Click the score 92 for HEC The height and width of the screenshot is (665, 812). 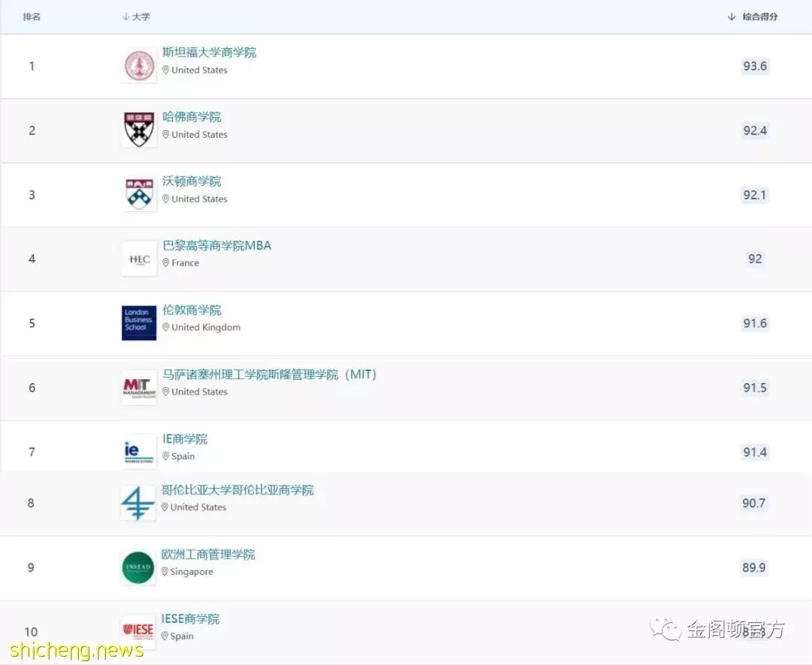[755, 259]
